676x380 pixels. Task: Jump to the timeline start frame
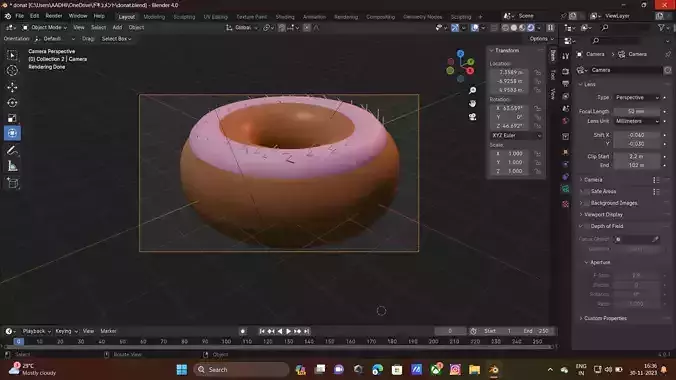[262, 331]
